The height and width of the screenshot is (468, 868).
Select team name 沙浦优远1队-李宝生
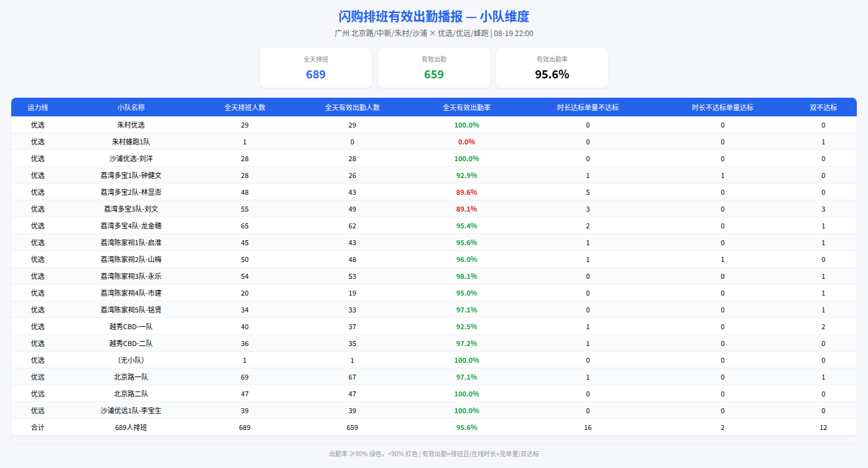point(131,411)
